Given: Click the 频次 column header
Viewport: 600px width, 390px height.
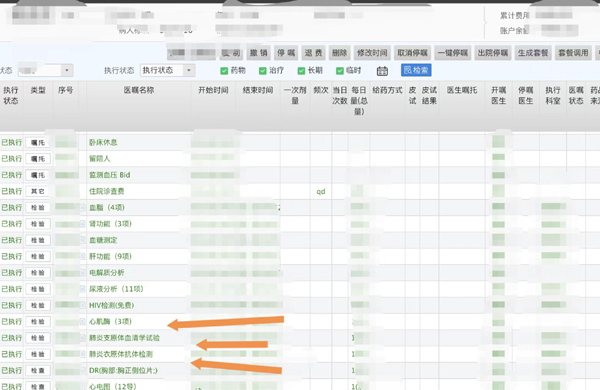Looking at the screenshot, I should tap(321, 90).
